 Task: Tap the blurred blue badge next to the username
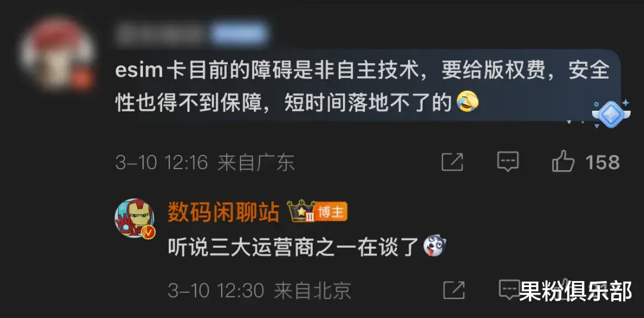click(239, 34)
